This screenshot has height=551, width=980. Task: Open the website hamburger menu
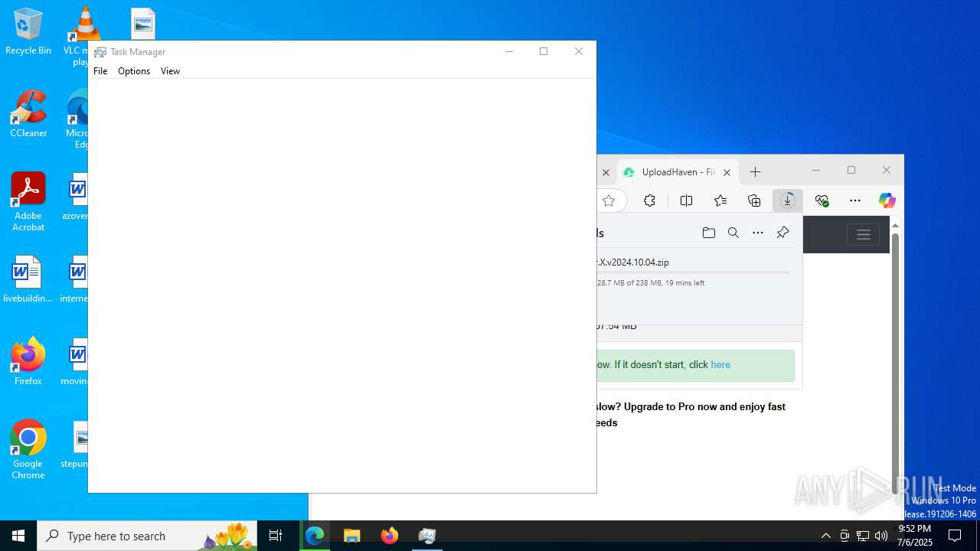pyautogui.click(x=864, y=235)
